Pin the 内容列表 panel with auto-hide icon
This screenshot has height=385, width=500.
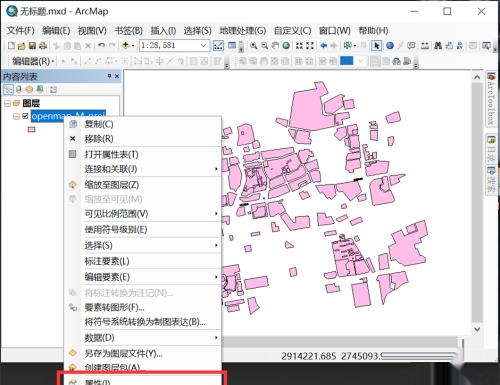pyautogui.click(x=109, y=76)
